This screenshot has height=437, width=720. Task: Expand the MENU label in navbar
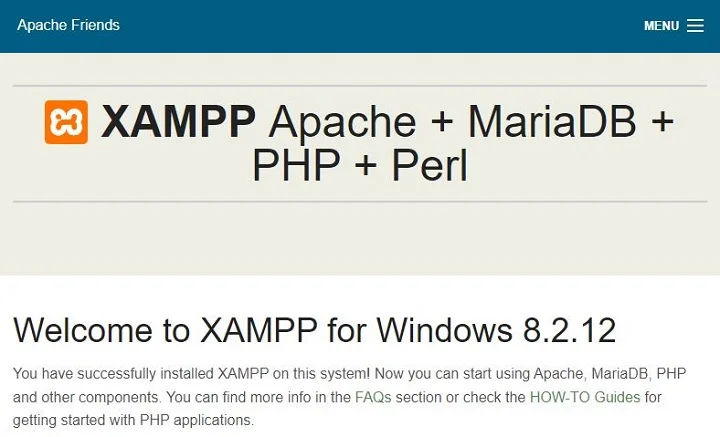point(661,26)
